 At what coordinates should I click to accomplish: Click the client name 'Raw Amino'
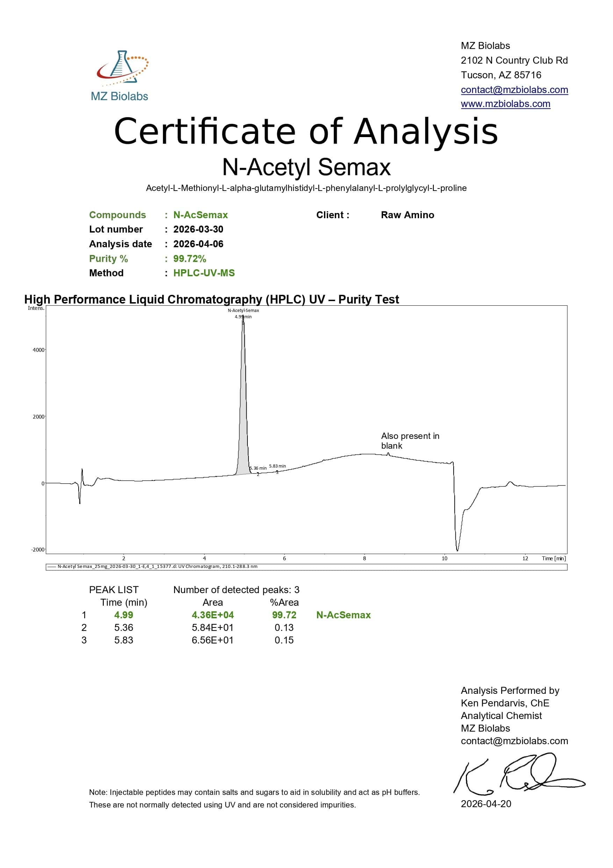tap(408, 215)
